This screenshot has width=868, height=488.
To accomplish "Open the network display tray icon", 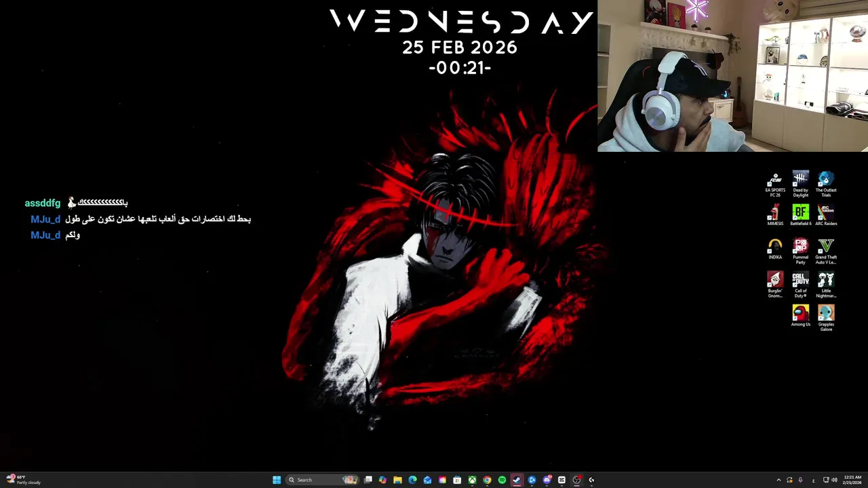I will 826,480.
